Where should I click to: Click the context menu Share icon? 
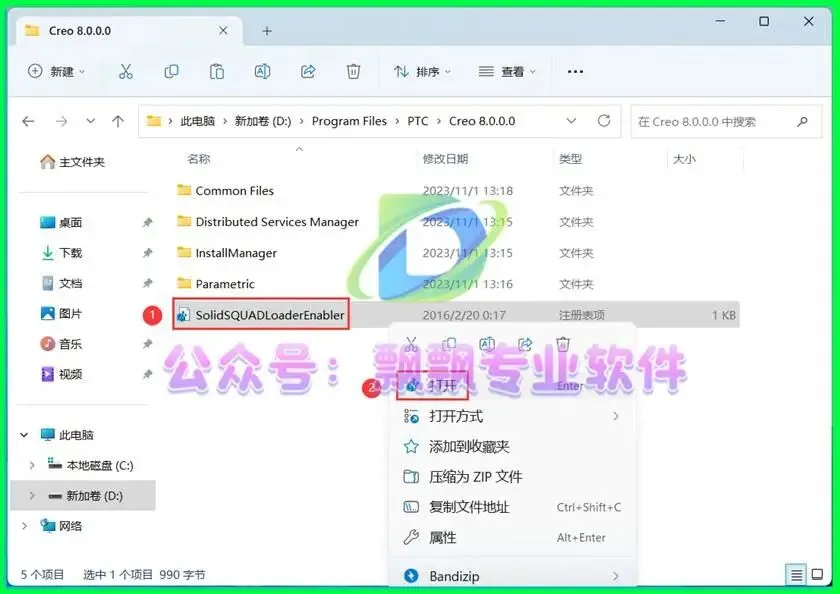tap(525, 344)
